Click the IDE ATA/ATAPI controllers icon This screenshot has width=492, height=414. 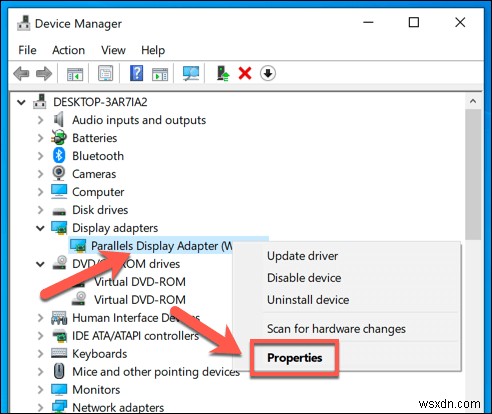tap(60, 335)
